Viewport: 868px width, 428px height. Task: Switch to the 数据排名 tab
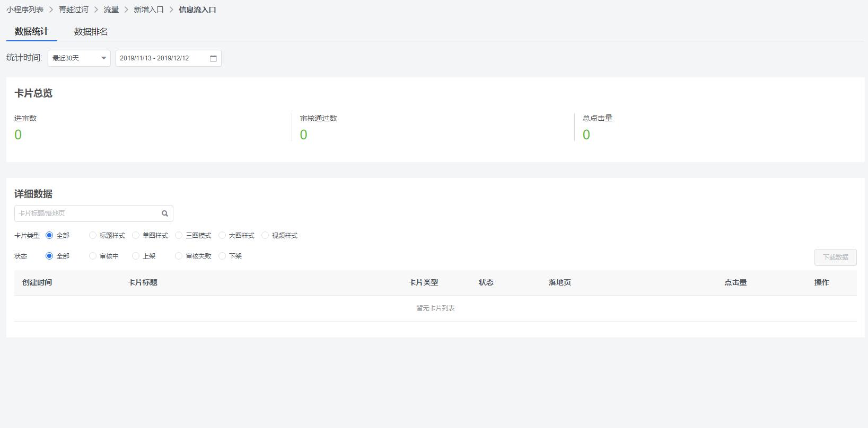click(91, 32)
